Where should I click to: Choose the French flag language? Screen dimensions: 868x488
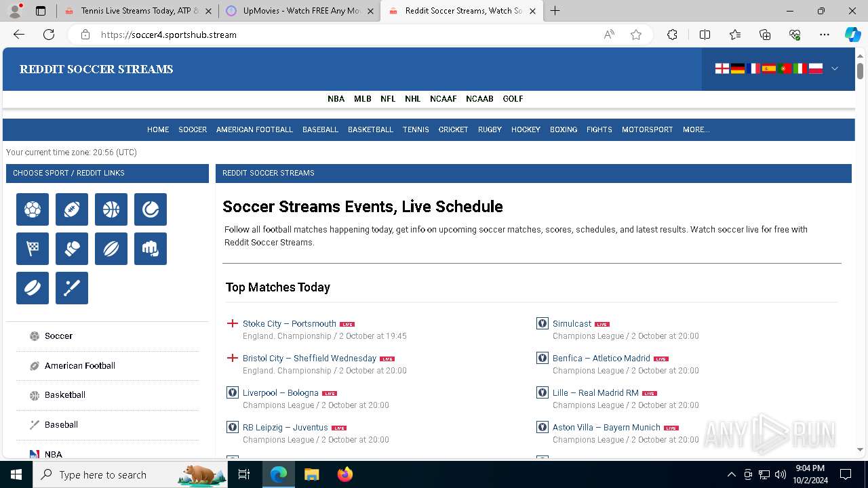(x=753, y=68)
